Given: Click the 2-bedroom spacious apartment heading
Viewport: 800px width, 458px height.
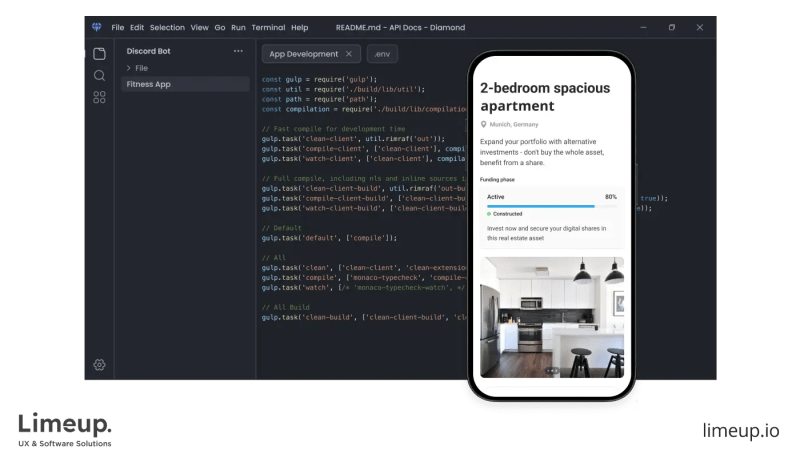Looking at the screenshot, I should [x=545, y=97].
